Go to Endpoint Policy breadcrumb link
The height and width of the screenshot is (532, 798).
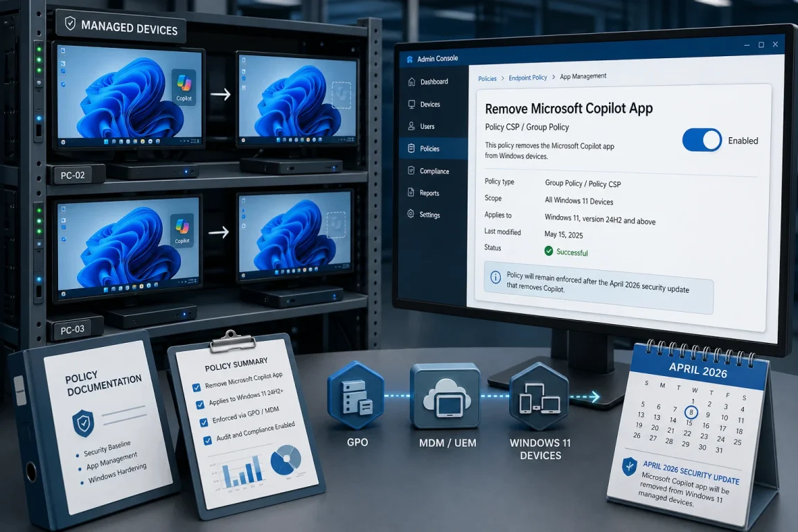[528, 78]
